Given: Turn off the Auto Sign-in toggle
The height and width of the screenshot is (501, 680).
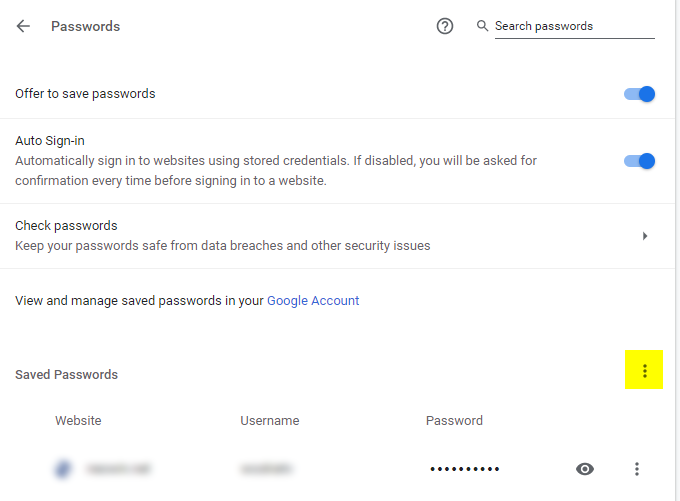Looking at the screenshot, I should click(x=640, y=161).
